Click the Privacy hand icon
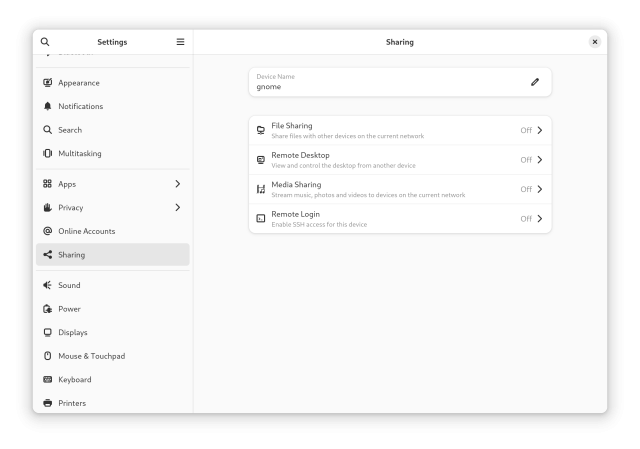 tap(47, 207)
